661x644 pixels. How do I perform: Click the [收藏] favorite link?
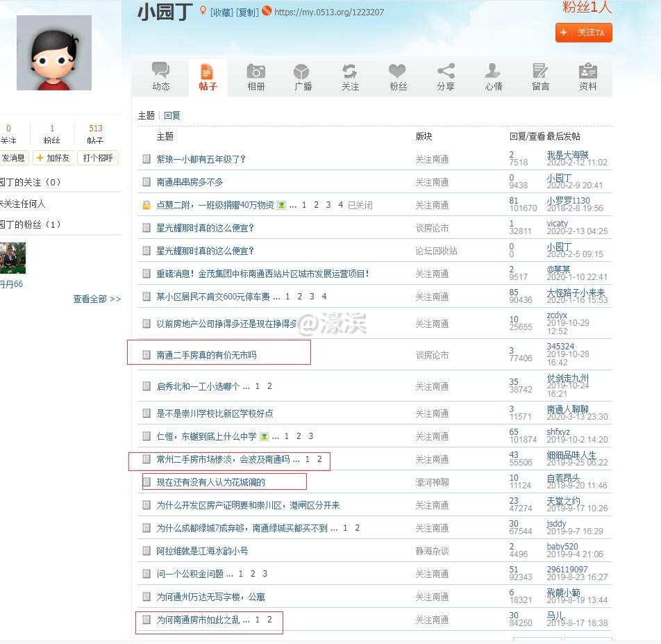[221, 13]
